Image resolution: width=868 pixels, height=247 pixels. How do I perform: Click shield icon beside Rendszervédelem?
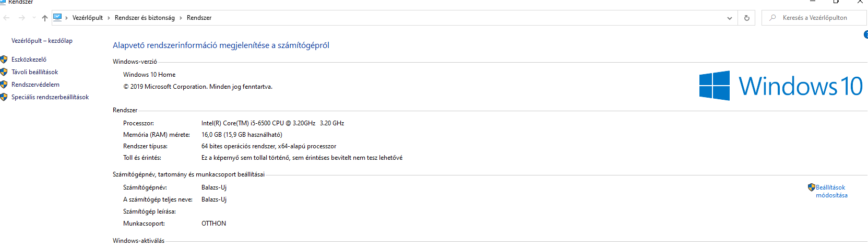click(x=4, y=85)
